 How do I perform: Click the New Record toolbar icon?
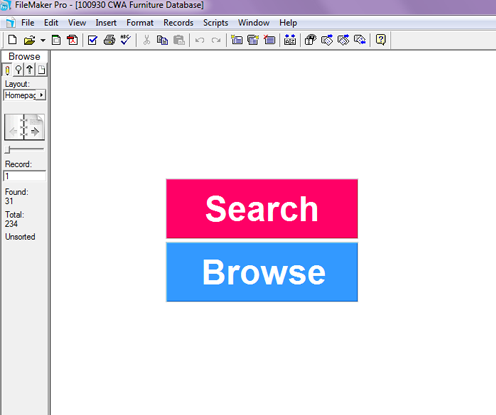pos(237,40)
